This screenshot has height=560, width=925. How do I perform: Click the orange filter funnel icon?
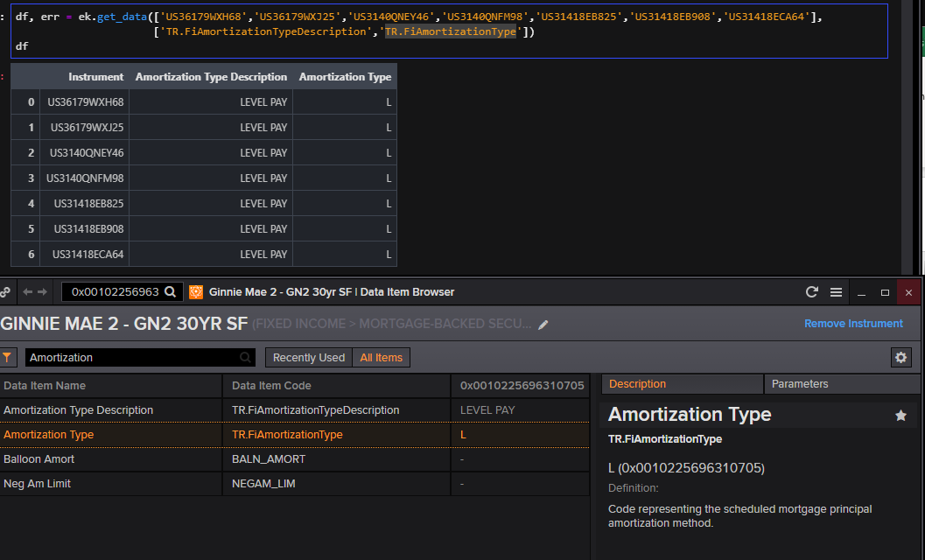tap(7, 357)
